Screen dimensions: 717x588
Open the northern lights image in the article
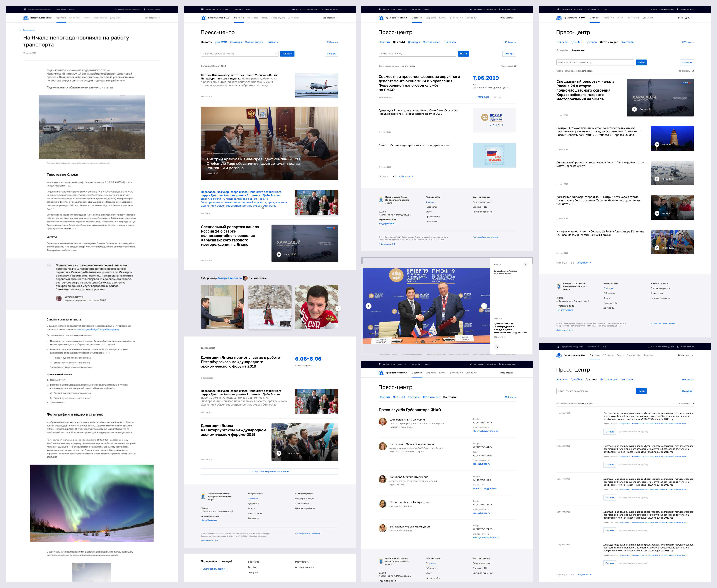92,503
